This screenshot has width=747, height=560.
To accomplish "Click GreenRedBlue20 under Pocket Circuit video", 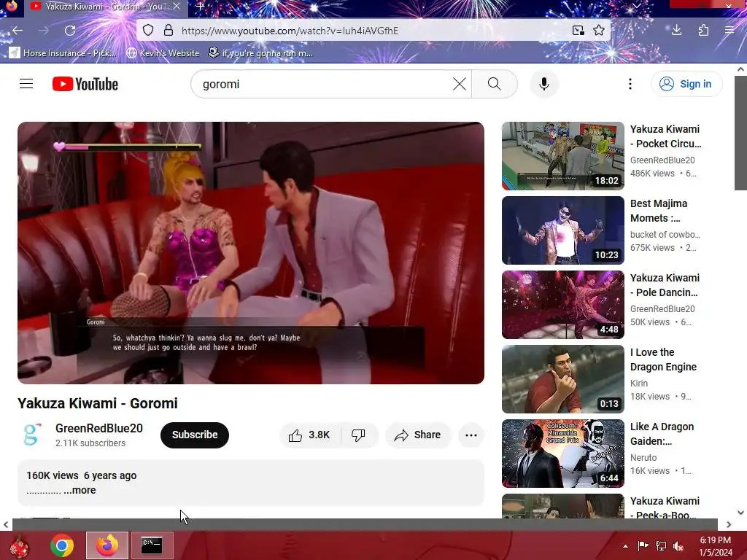I will 662,160.
